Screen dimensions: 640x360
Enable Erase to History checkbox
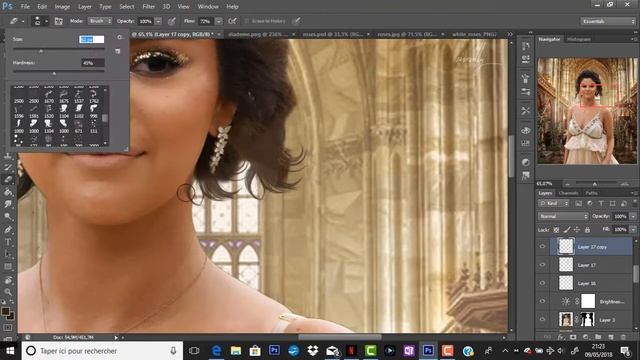(x=247, y=21)
